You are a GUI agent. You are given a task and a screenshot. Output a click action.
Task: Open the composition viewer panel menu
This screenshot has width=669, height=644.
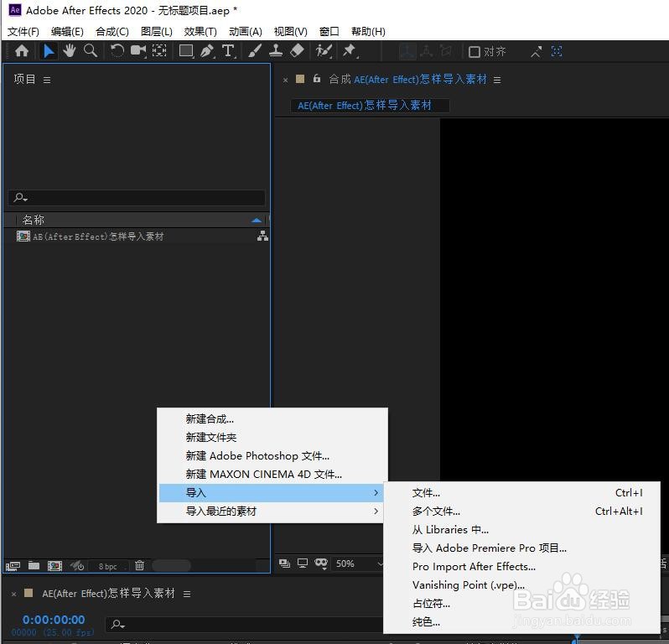click(x=497, y=80)
